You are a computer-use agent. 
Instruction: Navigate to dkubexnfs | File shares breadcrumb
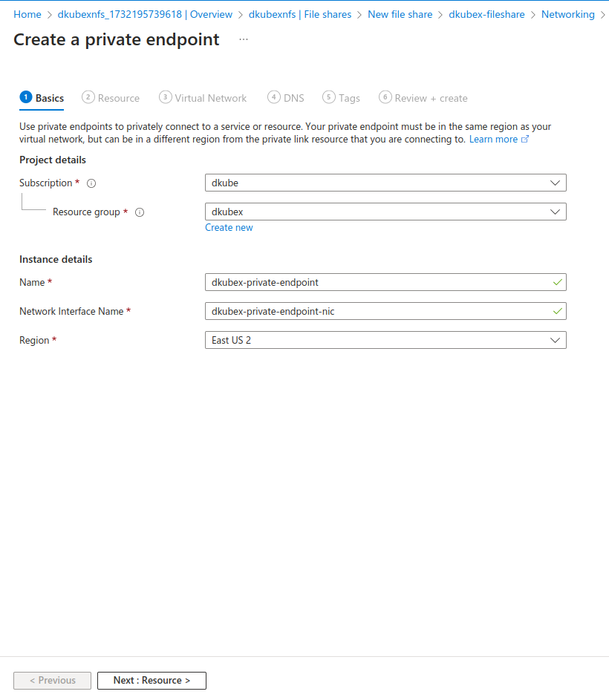(x=300, y=14)
